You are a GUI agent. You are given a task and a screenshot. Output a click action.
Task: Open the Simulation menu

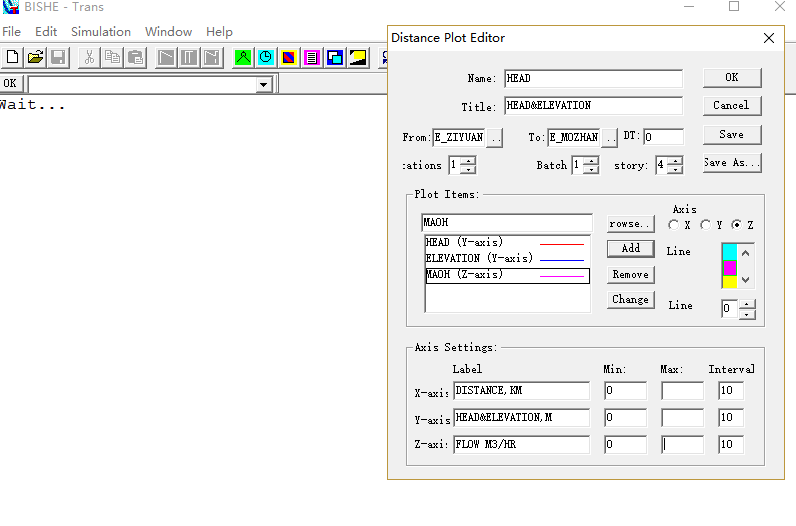pos(101,32)
